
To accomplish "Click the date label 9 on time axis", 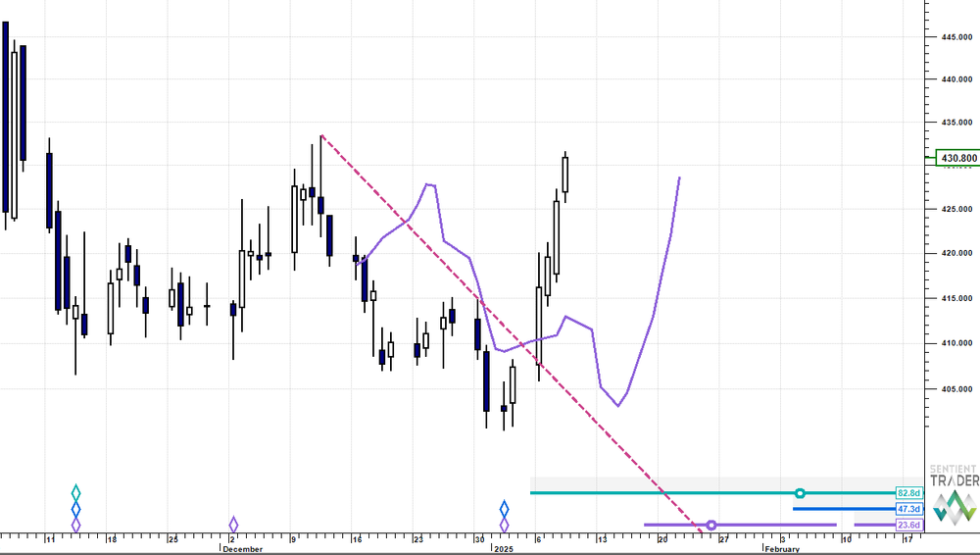I will pos(293,539).
